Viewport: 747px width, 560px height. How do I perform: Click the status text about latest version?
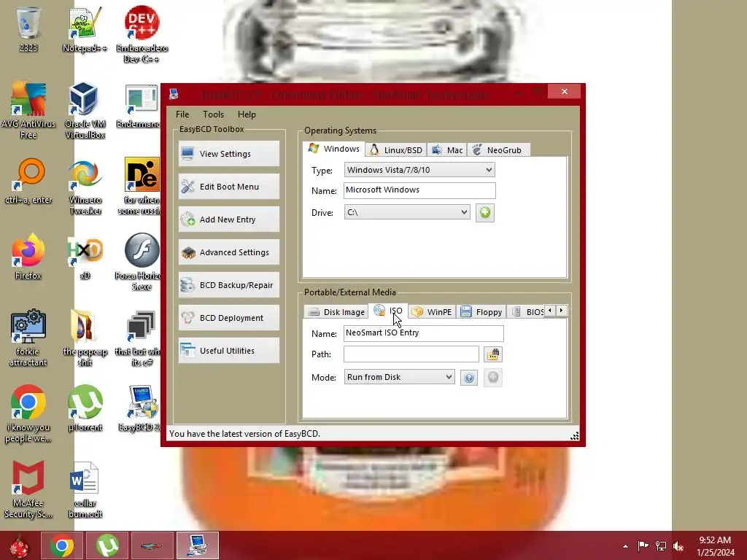(245, 434)
